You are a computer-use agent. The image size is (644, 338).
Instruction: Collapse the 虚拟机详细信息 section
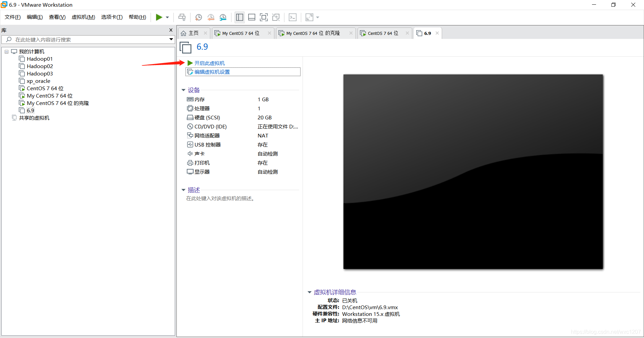pyautogui.click(x=310, y=292)
